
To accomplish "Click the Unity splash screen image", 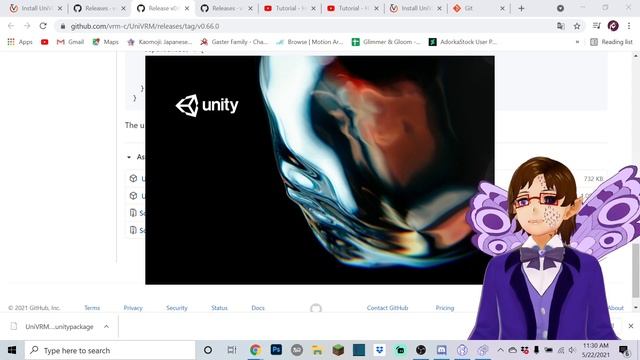I will 320,170.
